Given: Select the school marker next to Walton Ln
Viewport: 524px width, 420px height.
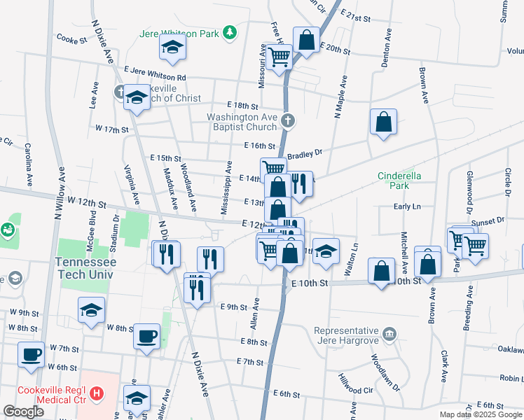Looking at the screenshot, I should click(326, 253).
